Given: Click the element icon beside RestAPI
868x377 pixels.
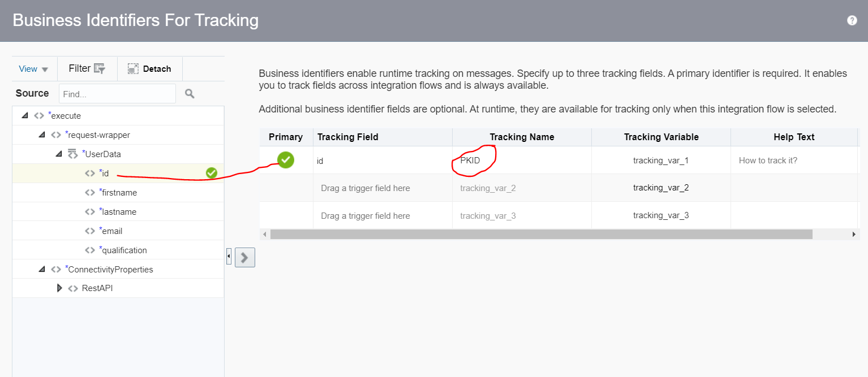Looking at the screenshot, I should pyautogui.click(x=72, y=288).
